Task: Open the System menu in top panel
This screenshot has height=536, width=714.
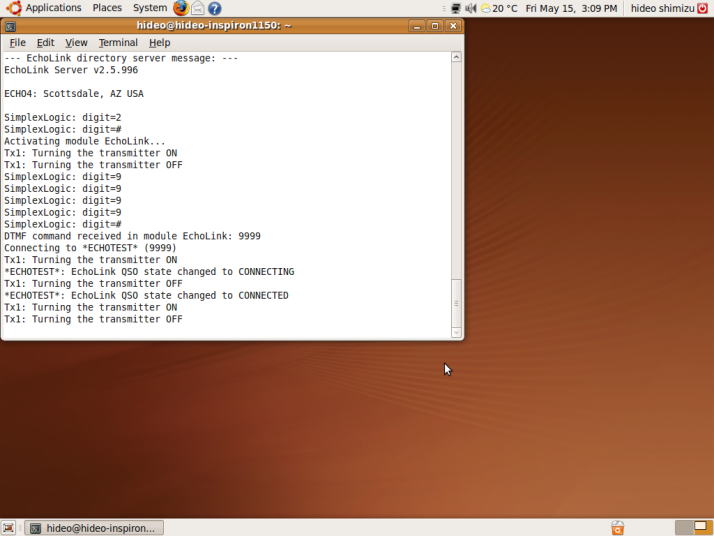Action: tap(150, 8)
